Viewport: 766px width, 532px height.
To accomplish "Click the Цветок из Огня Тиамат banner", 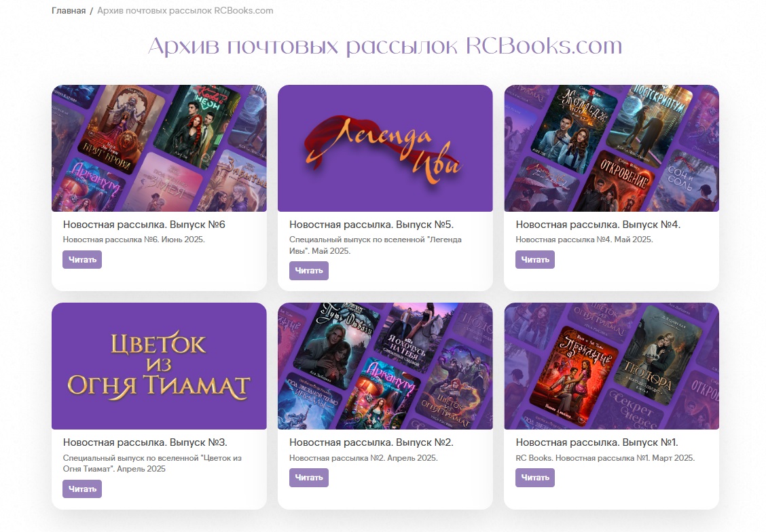I will pyautogui.click(x=159, y=366).
